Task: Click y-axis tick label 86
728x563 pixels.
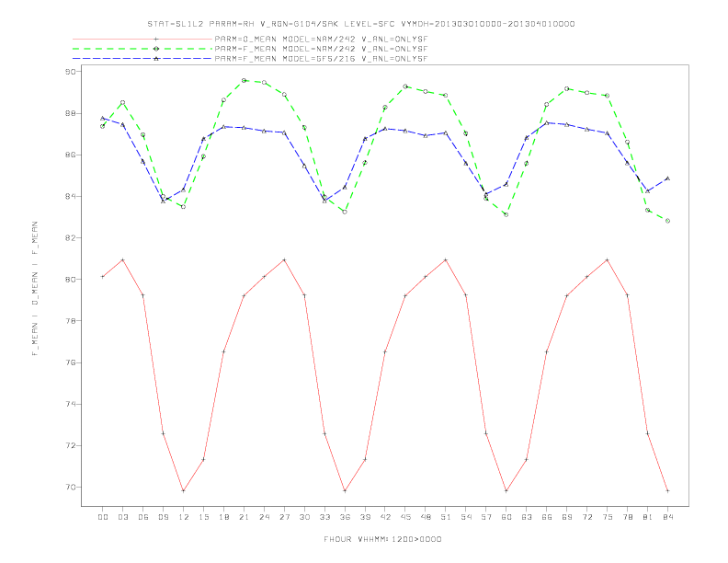Action: pyautogui.click(x=70, y=155)
